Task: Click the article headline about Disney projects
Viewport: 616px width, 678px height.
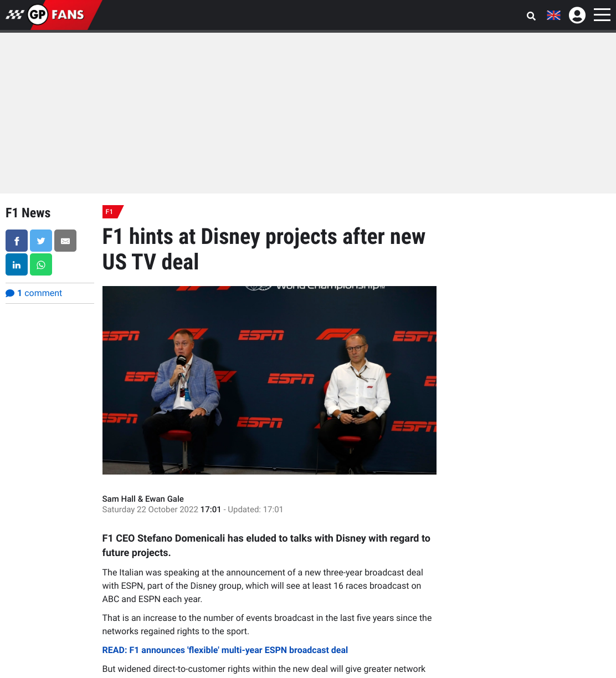Action: pos(264,249)
